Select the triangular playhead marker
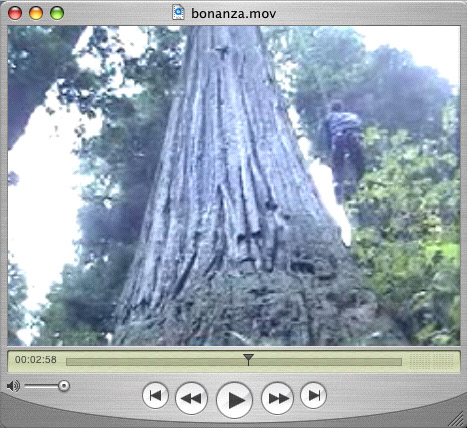 248,359
